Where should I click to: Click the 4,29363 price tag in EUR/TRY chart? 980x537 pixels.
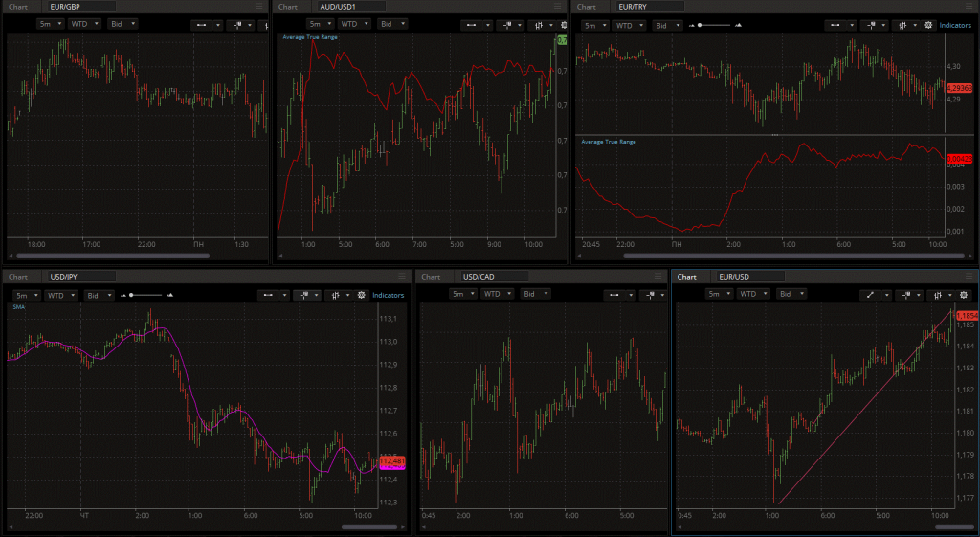959,88
